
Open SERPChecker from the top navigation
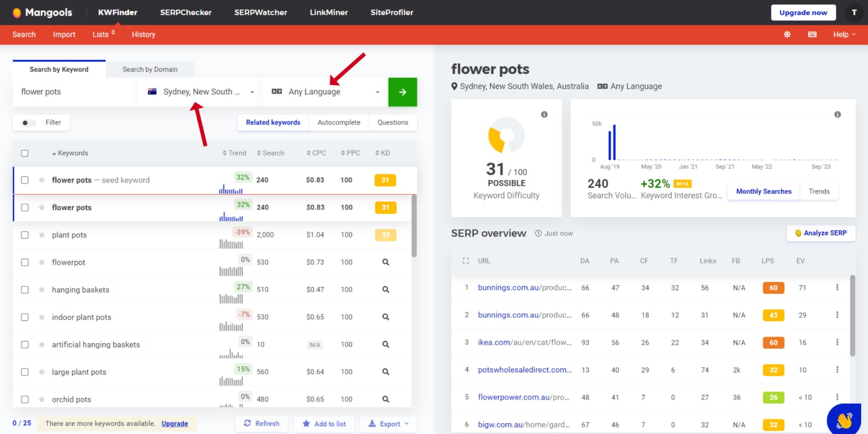pos(186,12)
